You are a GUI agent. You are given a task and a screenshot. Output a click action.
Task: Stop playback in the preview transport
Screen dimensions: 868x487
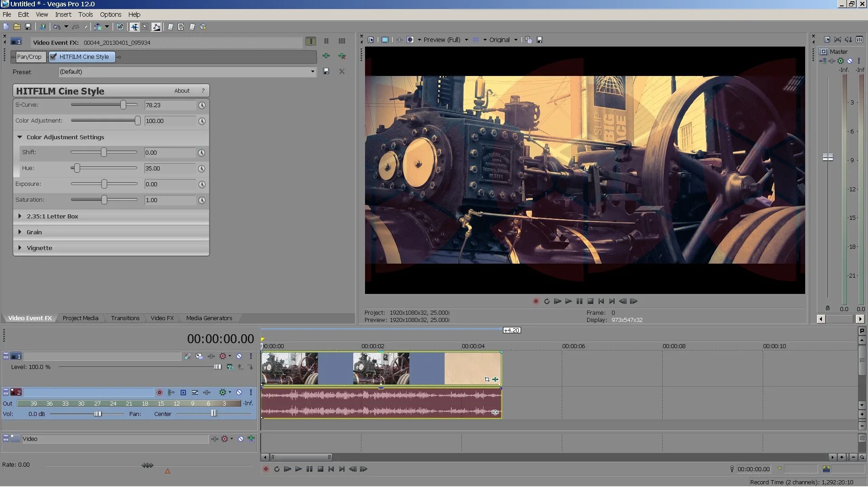coord(590,301)
